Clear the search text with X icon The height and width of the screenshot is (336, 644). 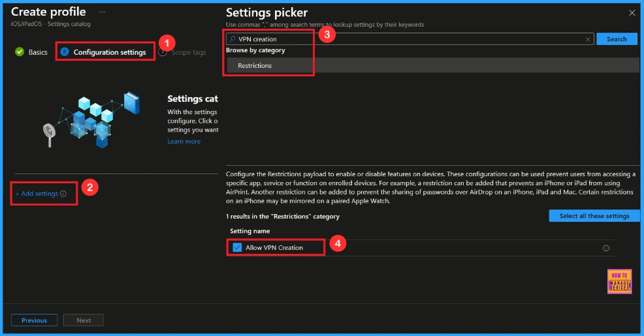tap(587, 39)
